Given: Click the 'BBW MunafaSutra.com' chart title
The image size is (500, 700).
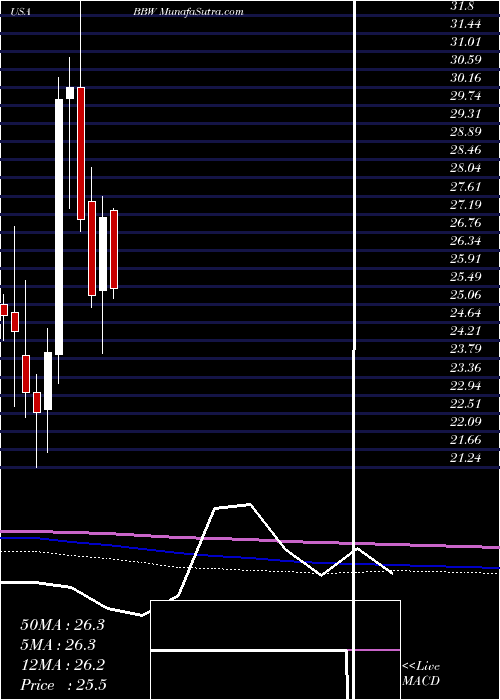Looking at the screenshot, I should [188, 12].
